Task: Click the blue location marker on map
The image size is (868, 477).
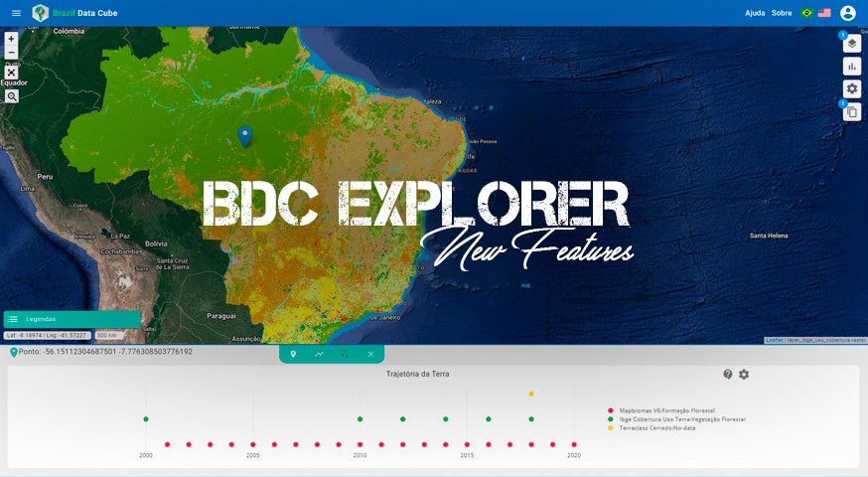Action: 244,137
